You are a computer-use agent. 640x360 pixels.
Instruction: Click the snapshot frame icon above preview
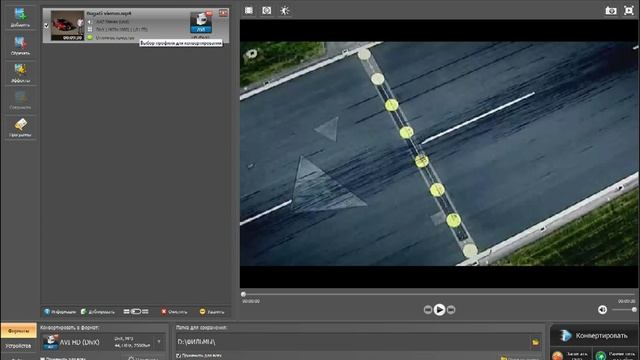point(267,11)
